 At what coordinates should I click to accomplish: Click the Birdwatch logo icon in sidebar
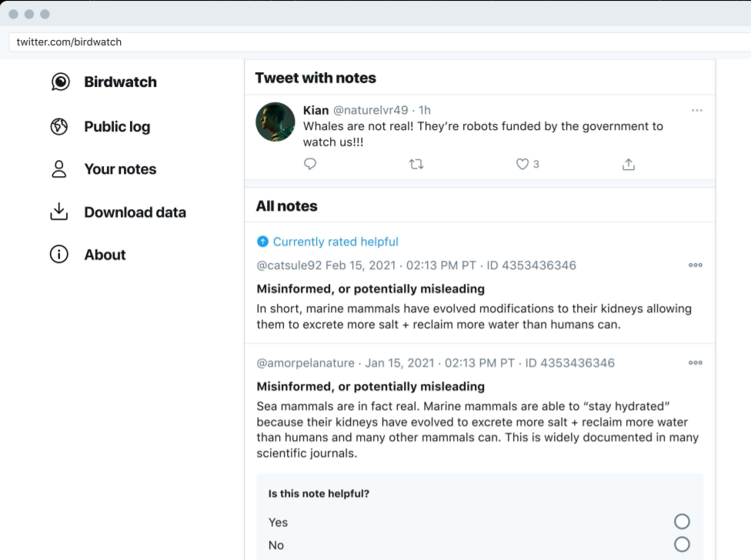coord(60,82)
